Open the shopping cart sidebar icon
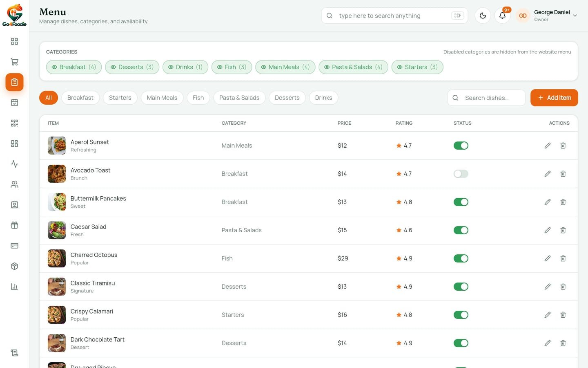The image size is (588, 368). (x=14, y=62)
